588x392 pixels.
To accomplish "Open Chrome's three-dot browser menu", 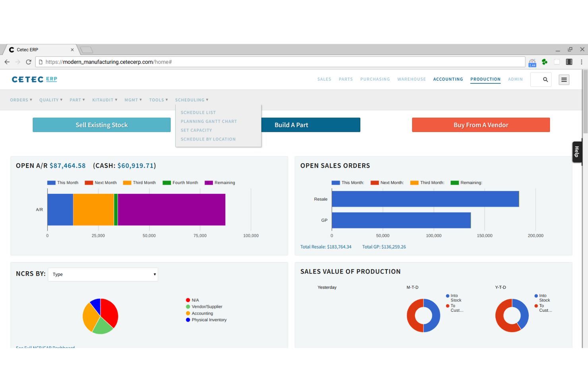I will coord(581,62).
